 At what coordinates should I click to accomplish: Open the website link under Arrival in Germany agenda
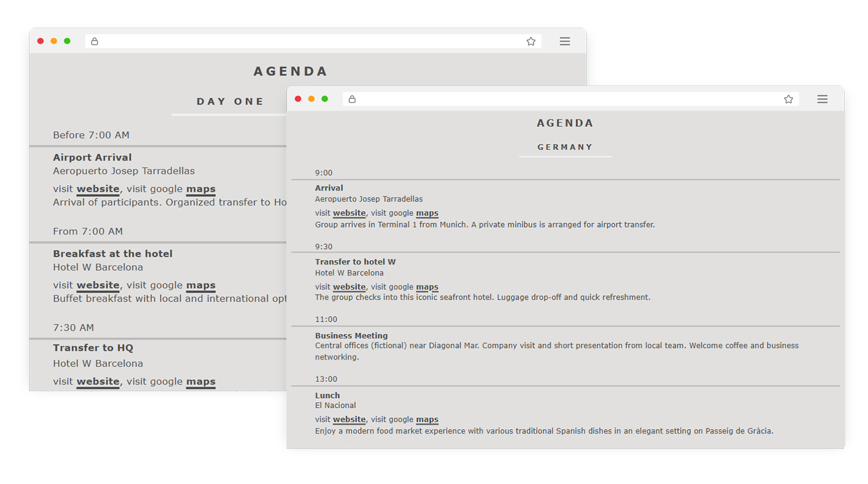coord(349,213)
